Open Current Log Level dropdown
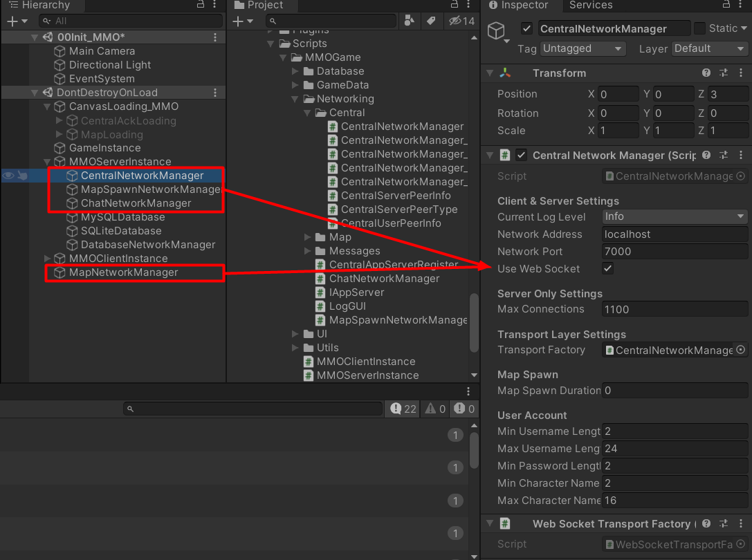 click(x=675, y=216)
